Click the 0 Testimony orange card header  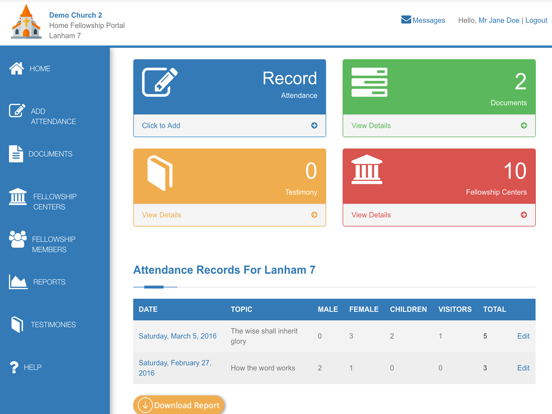pyautogui.click(x=230, y=176)
